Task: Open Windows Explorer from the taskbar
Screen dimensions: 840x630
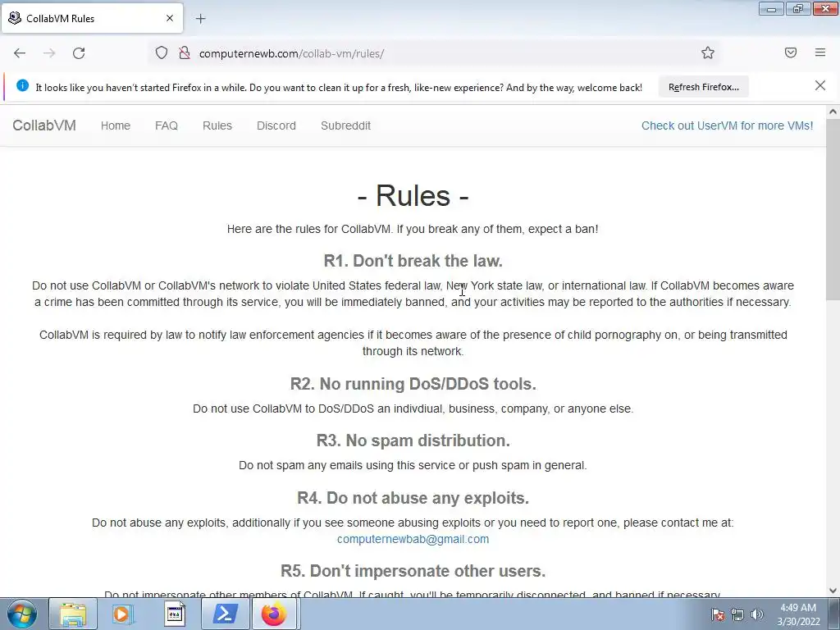Action: (73, 614)
